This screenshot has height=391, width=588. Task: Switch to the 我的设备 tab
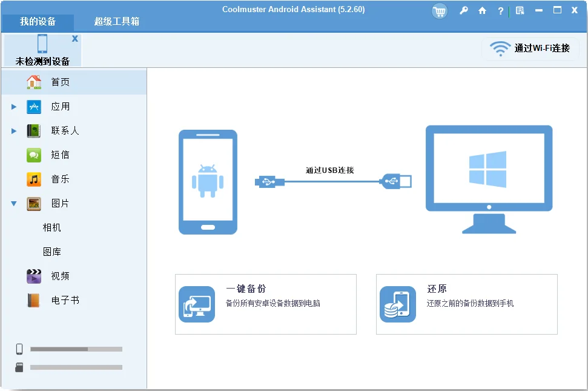38,22
